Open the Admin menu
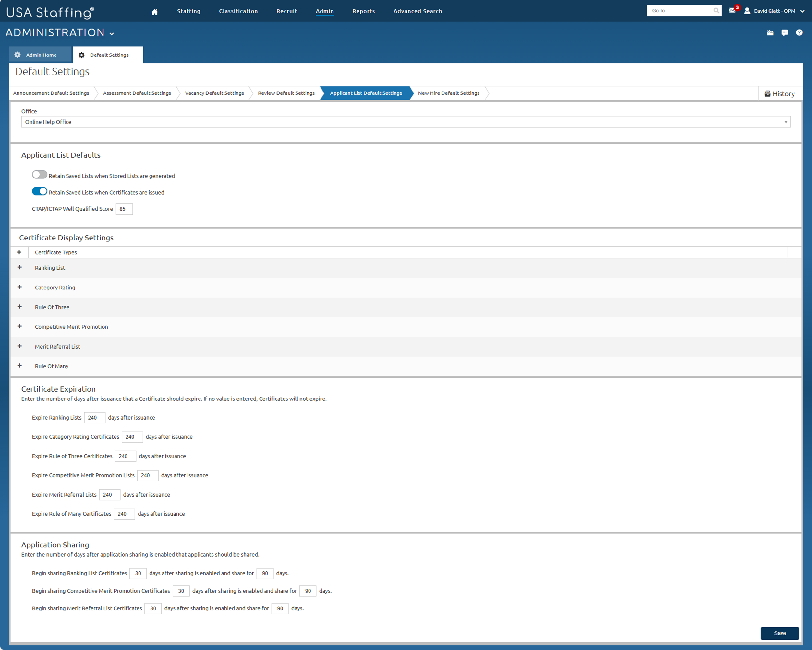812x650 pixels. coord(325,11)
